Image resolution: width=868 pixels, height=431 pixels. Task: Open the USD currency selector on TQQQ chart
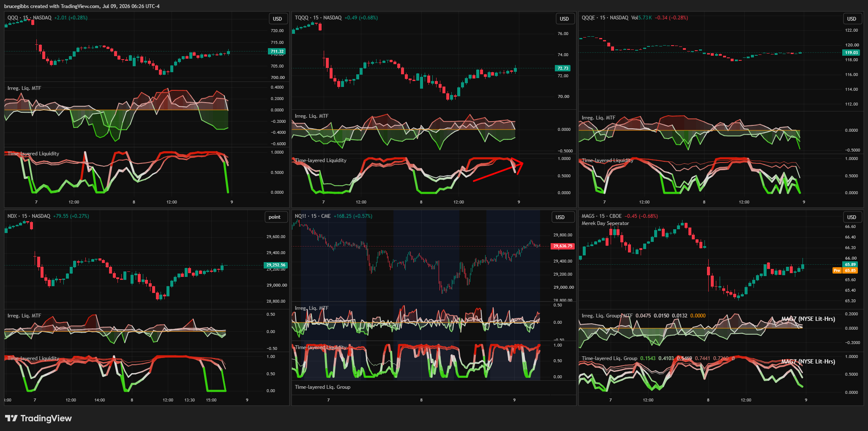[x=564, y=19]
